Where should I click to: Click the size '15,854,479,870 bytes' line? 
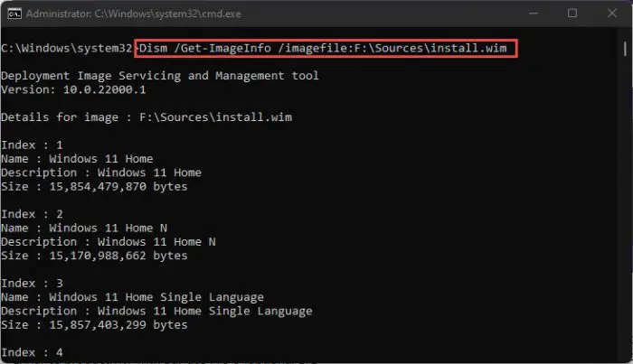click(x=94, y=187)
